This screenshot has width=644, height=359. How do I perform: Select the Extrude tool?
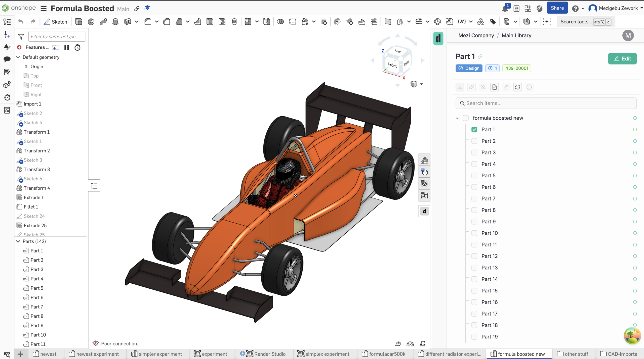[79, 22]
